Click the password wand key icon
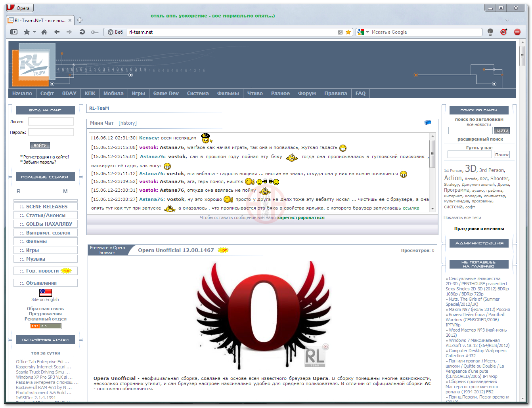 click(x=95, y=32)
